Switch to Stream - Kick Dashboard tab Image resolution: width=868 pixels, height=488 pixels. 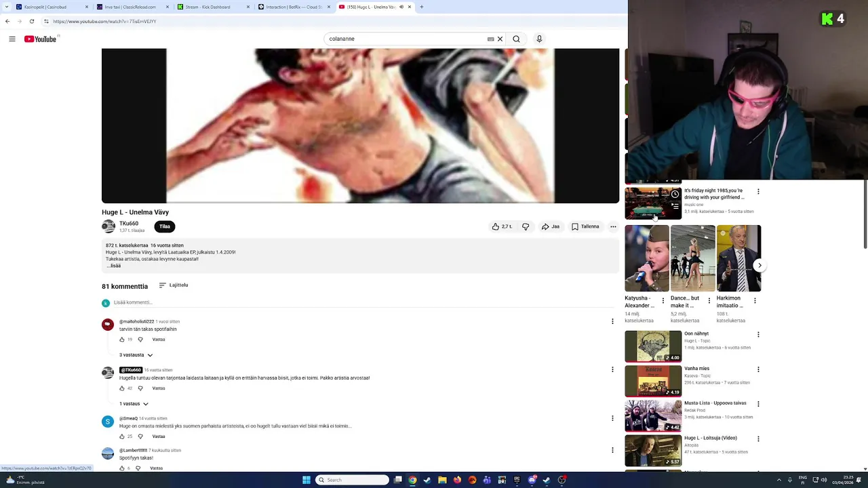tap(212, 7)
